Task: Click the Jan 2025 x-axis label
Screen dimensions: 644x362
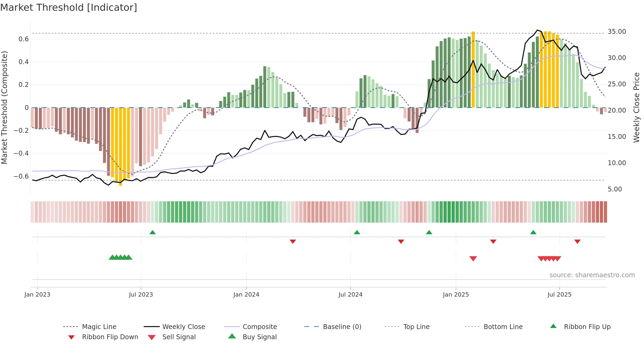Action: coord(456,295)
